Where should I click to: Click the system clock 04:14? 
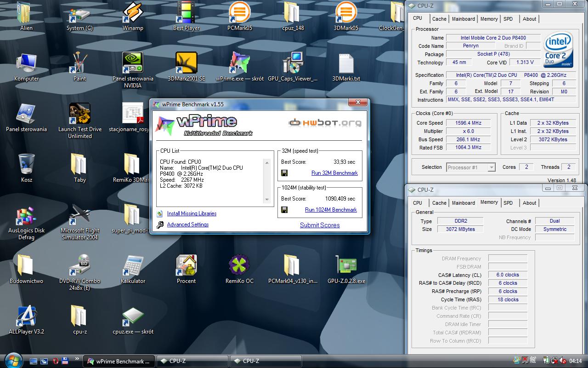pos(576,361)
